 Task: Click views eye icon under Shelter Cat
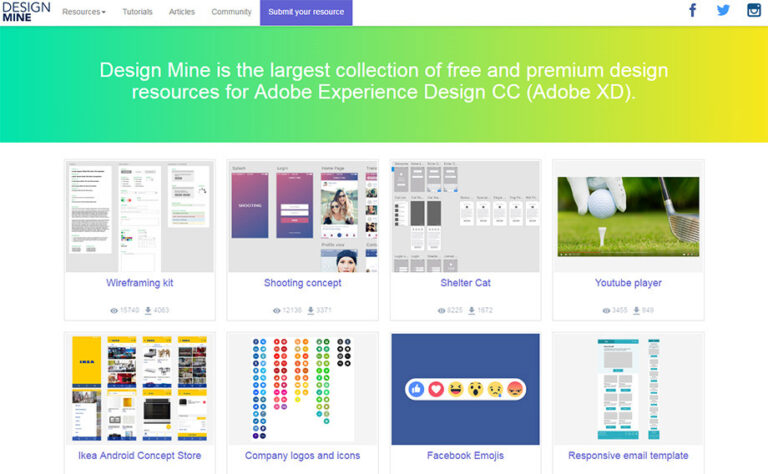click(441, 310)
